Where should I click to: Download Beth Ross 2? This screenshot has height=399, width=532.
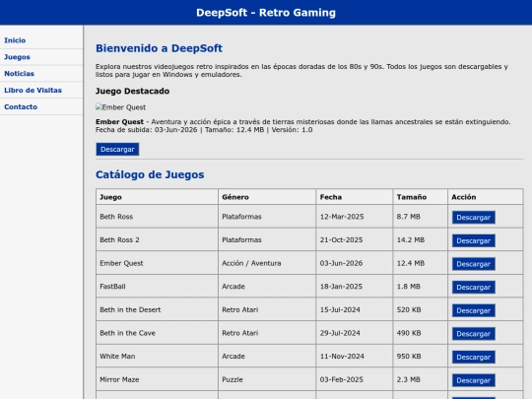473,241
